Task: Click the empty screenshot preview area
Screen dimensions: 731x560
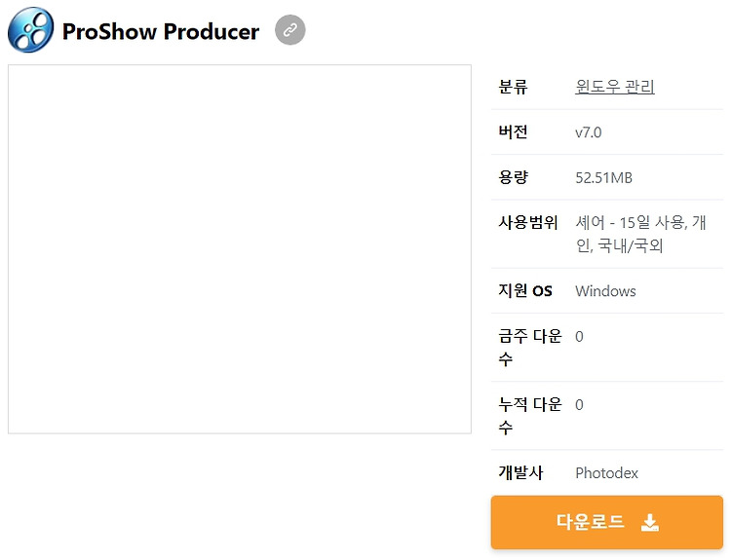Action: coord(240,249)
